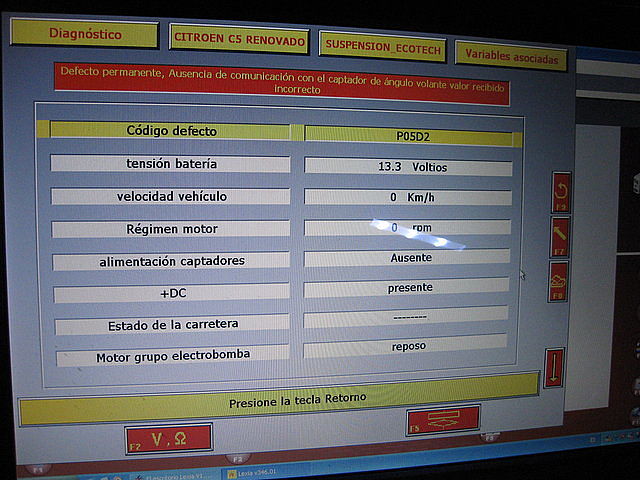Click the red defect description banner

282,80
